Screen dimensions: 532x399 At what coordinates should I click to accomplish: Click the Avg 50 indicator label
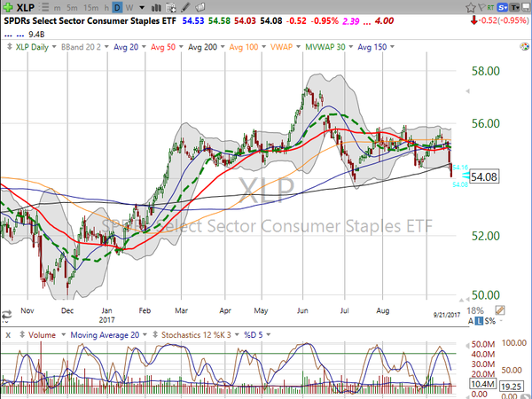point(163,47)
